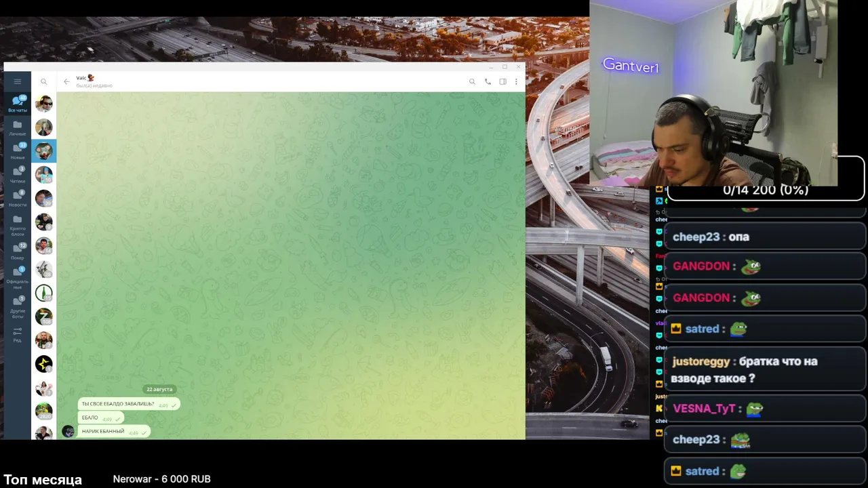Open chat with avatar showing 9 unread
The image size is (868, 488).
tap(44, 222)
